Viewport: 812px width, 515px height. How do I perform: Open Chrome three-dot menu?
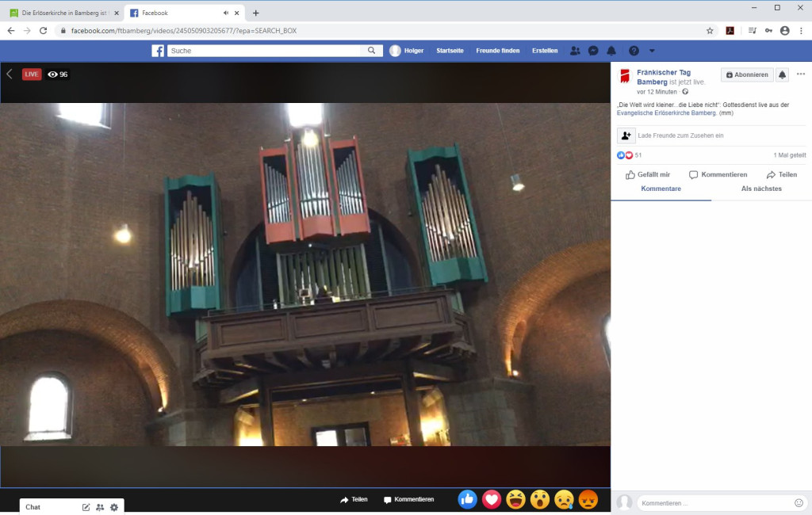click(x=801, y=31)
